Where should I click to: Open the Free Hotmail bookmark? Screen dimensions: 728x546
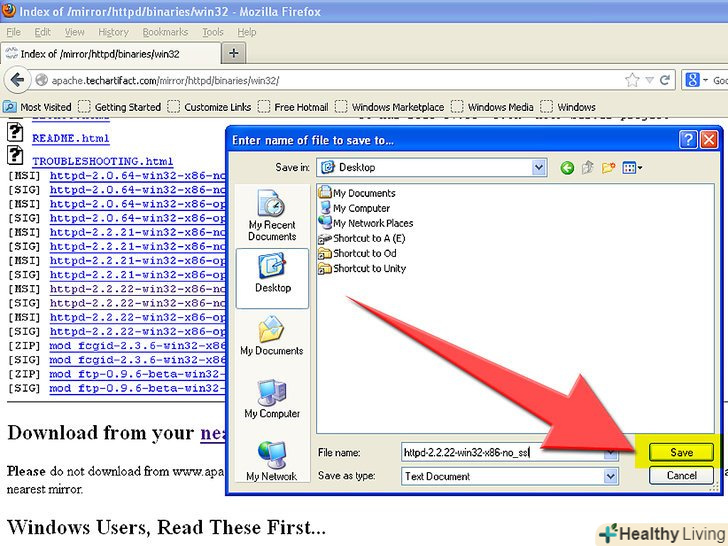[x=293, y=107]
